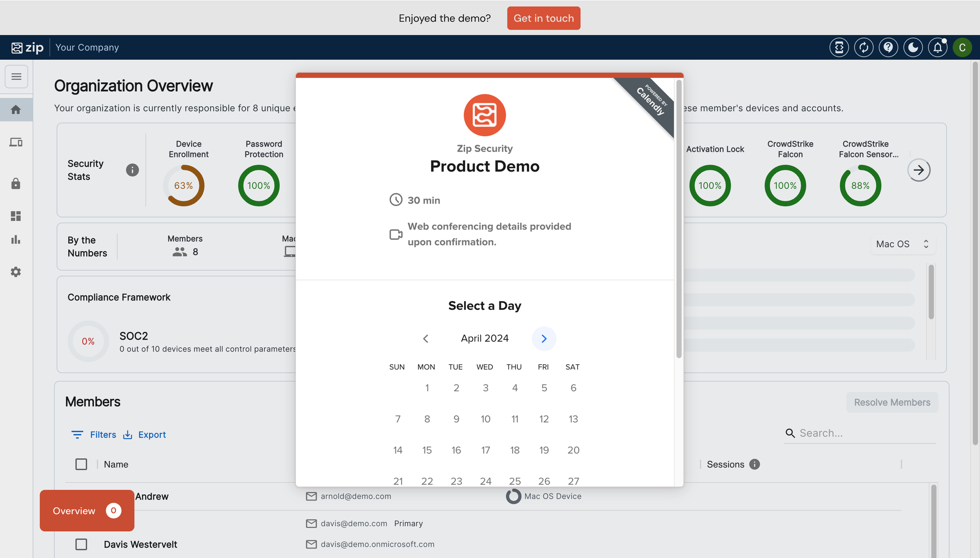Open the hamburger menu in sidebar
Image resolution: width=980 pixels, height=558 pixels.
[16, 76]
